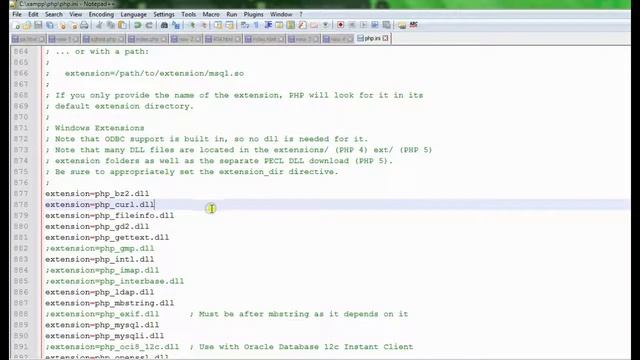
Task: Toggle the Function List toolbar icon
Action: (302, 25)
